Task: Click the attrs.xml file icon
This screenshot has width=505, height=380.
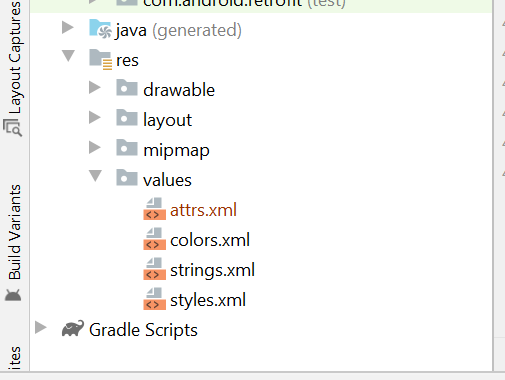Action: click(154, 209)
